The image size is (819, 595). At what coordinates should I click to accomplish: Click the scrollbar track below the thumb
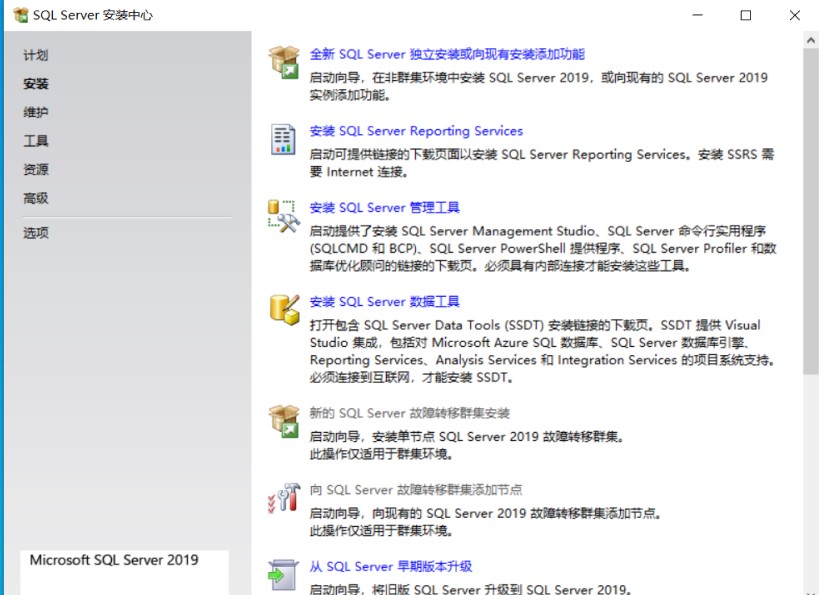[x=811, y=484]
